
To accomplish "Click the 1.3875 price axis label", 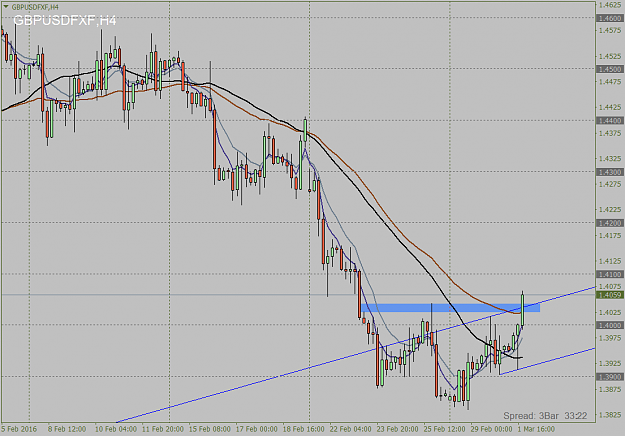I will pyautogui.click(x=610, y=389).
